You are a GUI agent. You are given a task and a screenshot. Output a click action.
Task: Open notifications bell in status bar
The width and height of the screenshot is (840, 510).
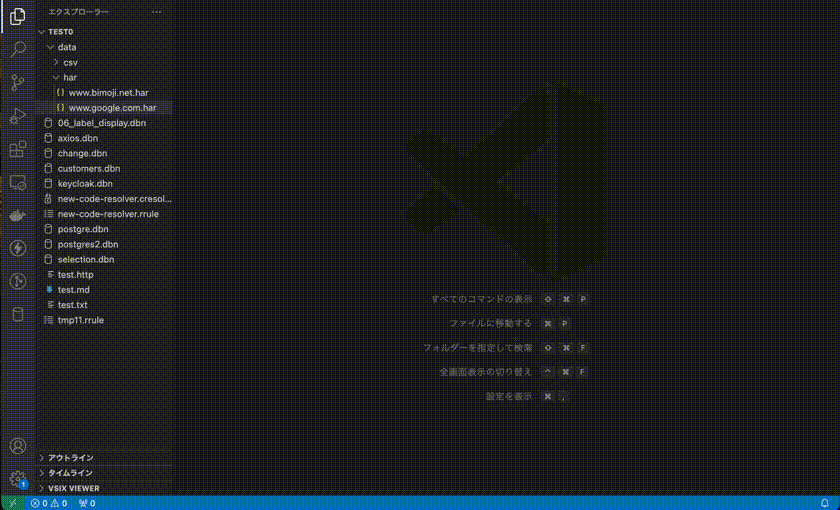[x=824, y=503]
